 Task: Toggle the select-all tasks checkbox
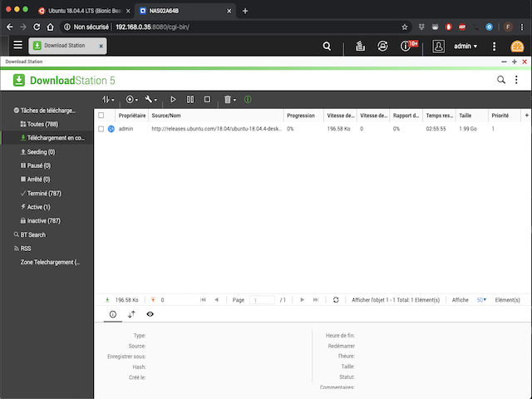pos(101,116)
